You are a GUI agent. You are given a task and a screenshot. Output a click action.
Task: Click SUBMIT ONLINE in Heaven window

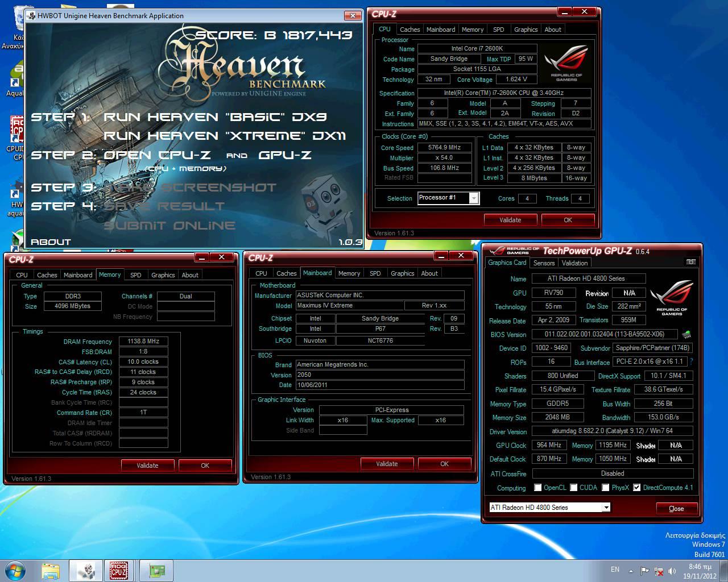[169, 226]
